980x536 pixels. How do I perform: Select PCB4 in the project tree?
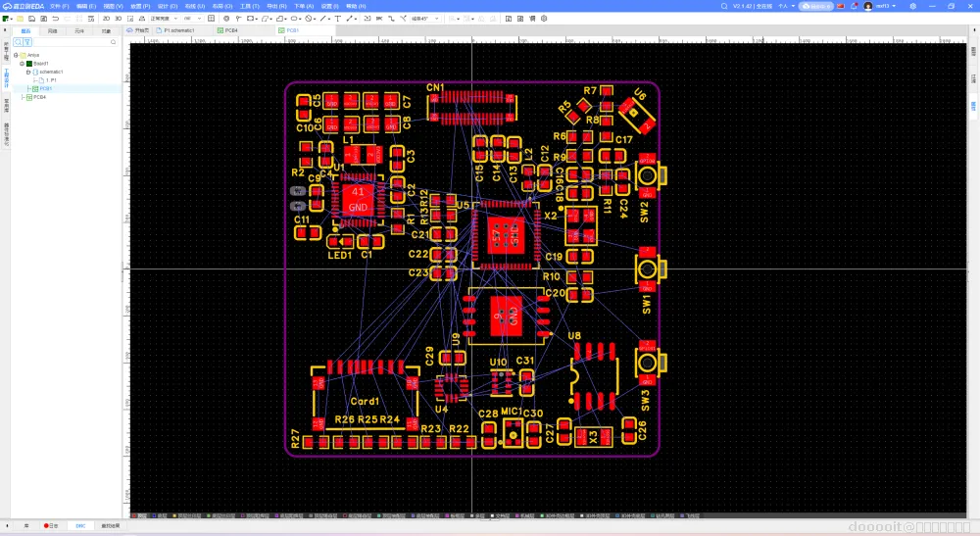pyautogui.click(x=39, y=97)
